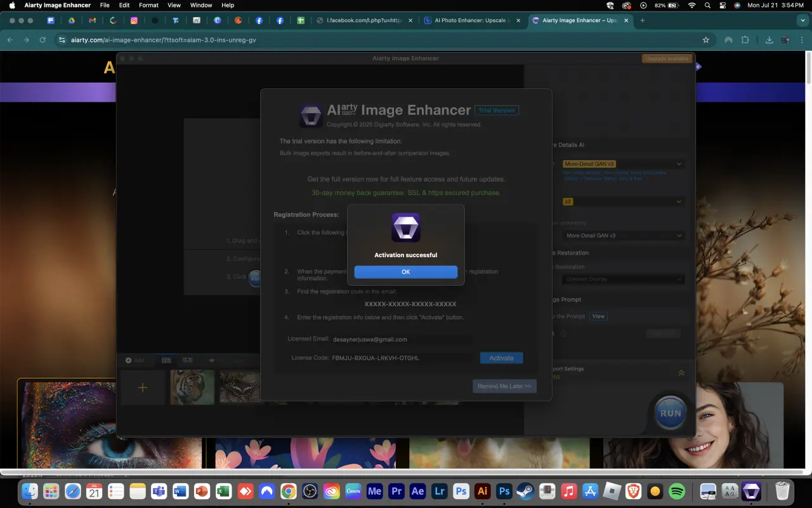This screenshot has width=812, height=508.
Task: Open the Format menu in menu bar
Action: pyautogui.click(x=149, y=5)
